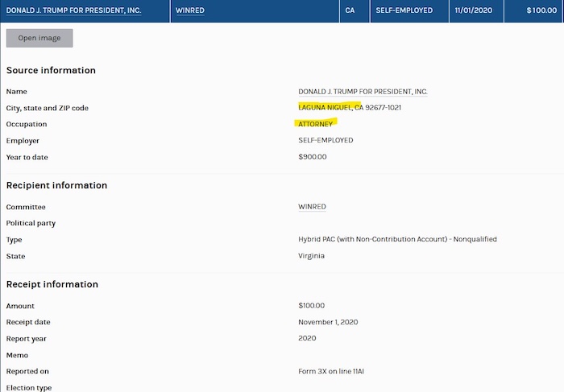Select the $100.00 cell in the header row

tap(534, 10)
